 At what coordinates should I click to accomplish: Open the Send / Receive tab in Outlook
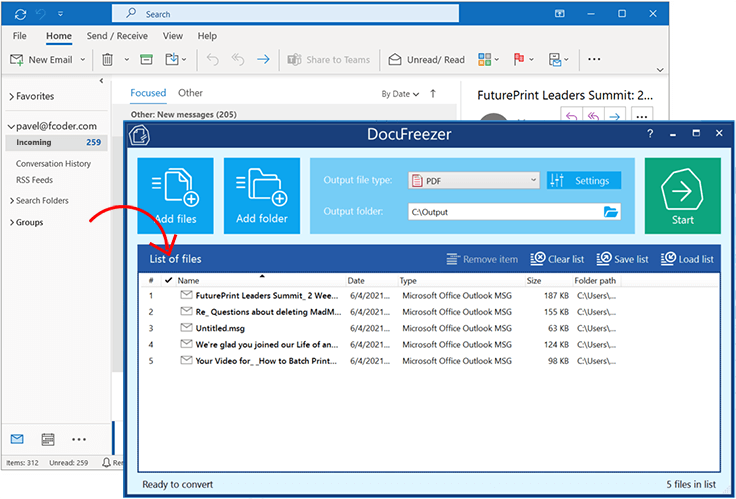click(117, 36)
